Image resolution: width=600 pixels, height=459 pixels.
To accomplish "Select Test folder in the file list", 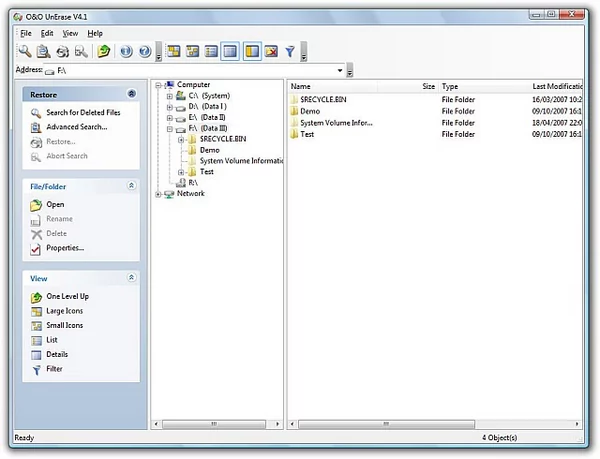I will coord(307,134).
